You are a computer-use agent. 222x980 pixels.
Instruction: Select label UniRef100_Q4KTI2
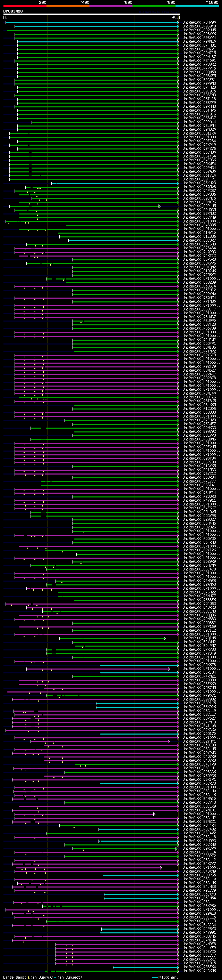[x=199, y=256]
